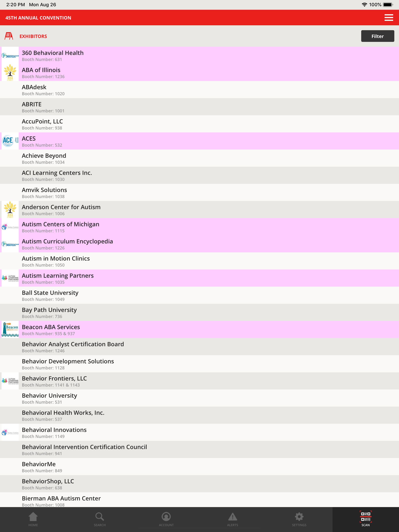Tap the Wi-Fi status icon
Viewport: 399px width, 532px height.
pyautogui.click(x=364, y=4)
